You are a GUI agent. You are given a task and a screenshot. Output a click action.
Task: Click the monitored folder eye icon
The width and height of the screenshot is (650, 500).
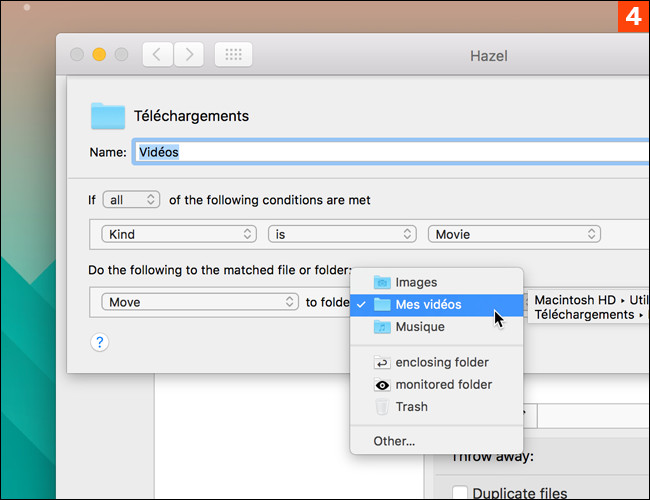[x=381, y=385]
